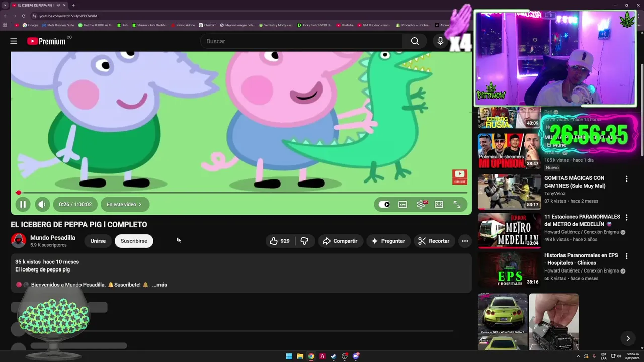The image size is (644, 362).
Task: Click the Unirse button
Action: (x=98, y=241)
